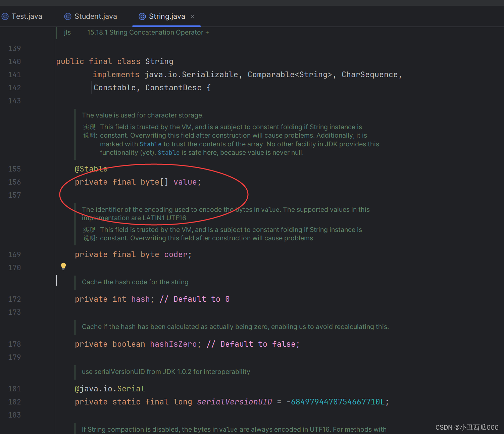Screen dimensions: 504x434
Task: Switch to the Test.java tab
Action: coord(22,16)
